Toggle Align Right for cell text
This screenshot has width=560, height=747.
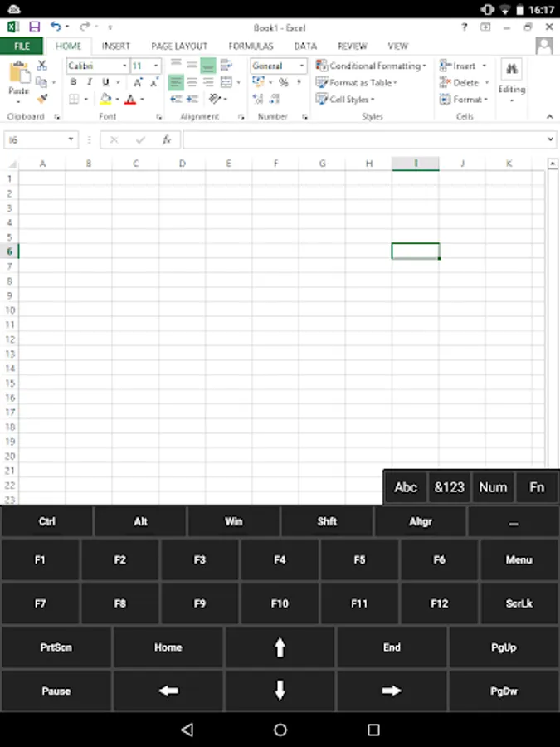pyautogui.click(x=208, y=82)
